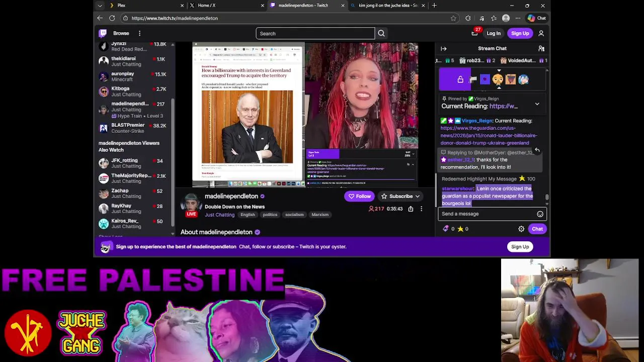Click the search magnifier button
The height and width of the screenshot is (362, 644).
[x=381, y=33]
